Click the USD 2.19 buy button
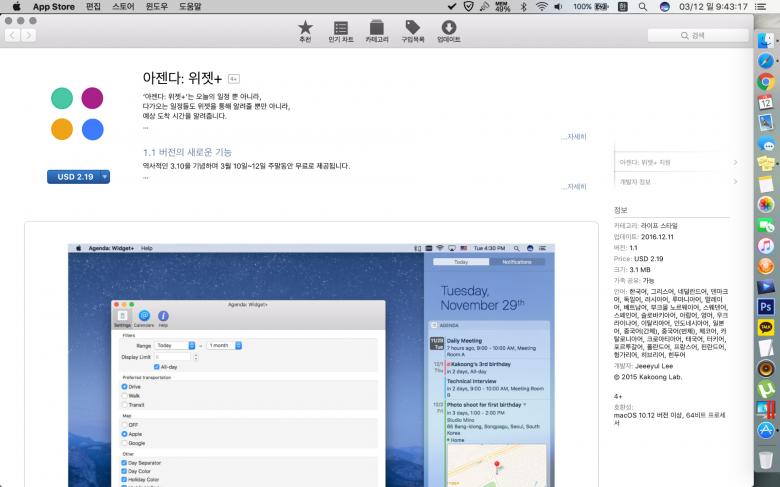 [x=72, y=177]
